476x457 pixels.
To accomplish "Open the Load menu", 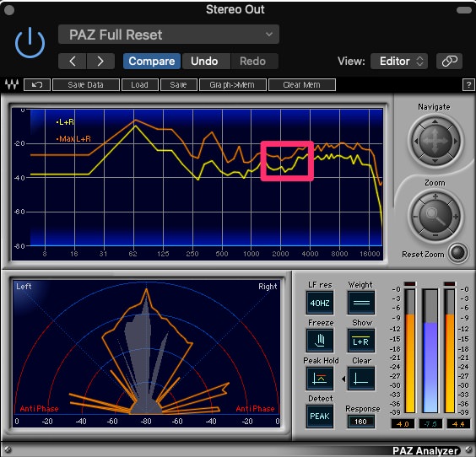I will (139, 84).
